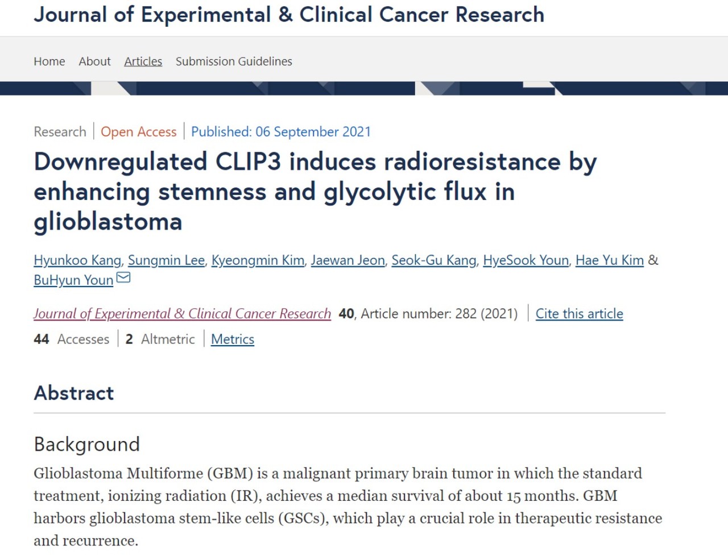This screenshot has height=560, width=728.
Task: Open the article Metrics link
Action: point(233,339)
